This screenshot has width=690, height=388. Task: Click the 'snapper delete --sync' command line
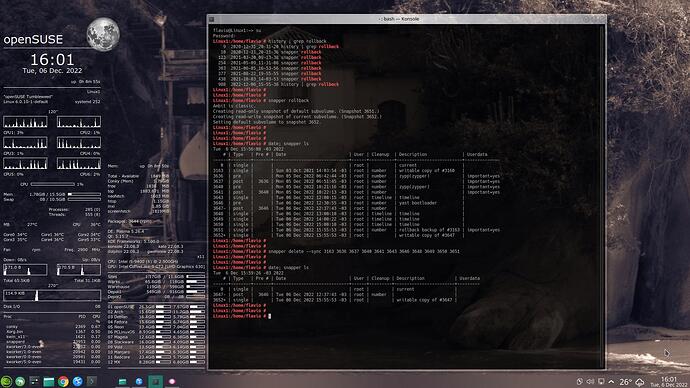pyautogui.click(x=364, y=251)
